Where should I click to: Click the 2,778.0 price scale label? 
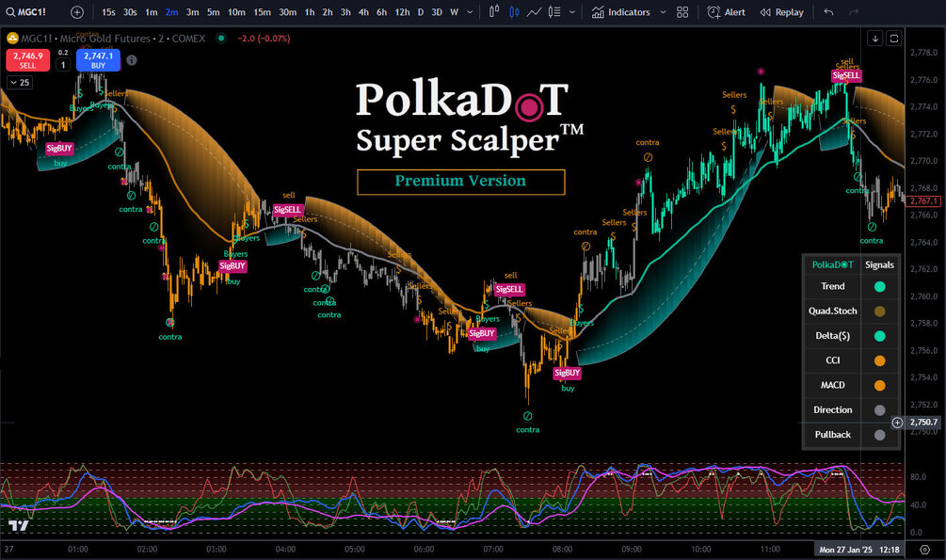[923, 53]
